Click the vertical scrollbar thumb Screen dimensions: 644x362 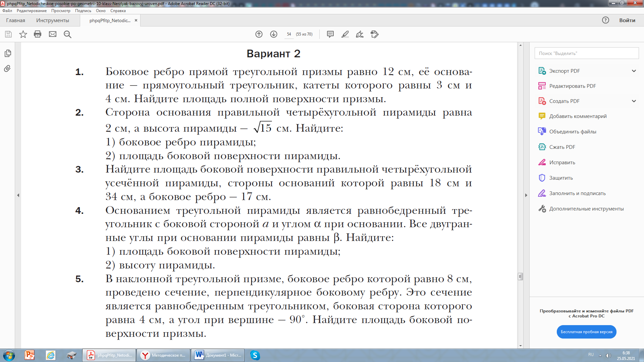(521, 277)
